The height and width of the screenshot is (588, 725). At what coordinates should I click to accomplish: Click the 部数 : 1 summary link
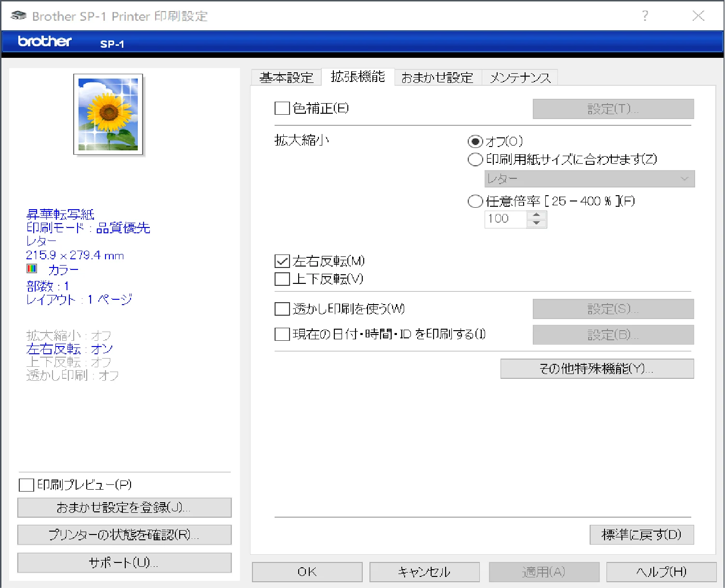pyautogui.click(x=48, y=286)
